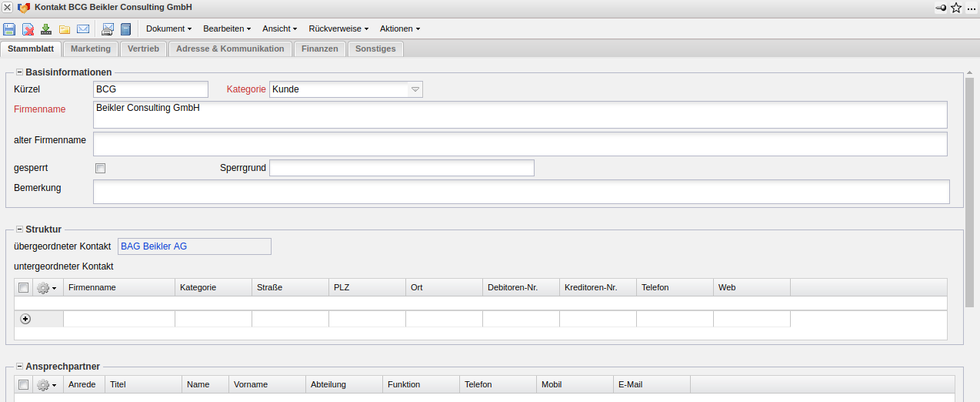Collapse the Basisinformationen section
The image size is (980, 402).
[20, 72]
